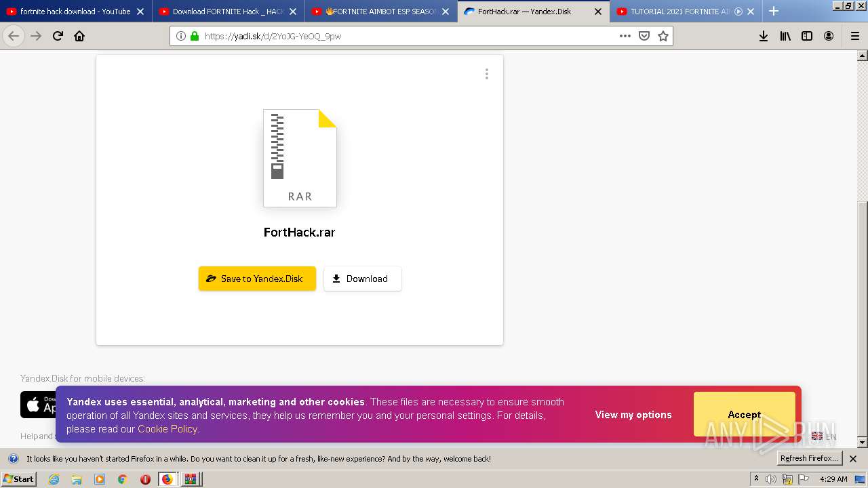Mute audio on TUTORIAL 2021 tab
The width and height of the screenshot is (868, 488).
tap(738, 12)
